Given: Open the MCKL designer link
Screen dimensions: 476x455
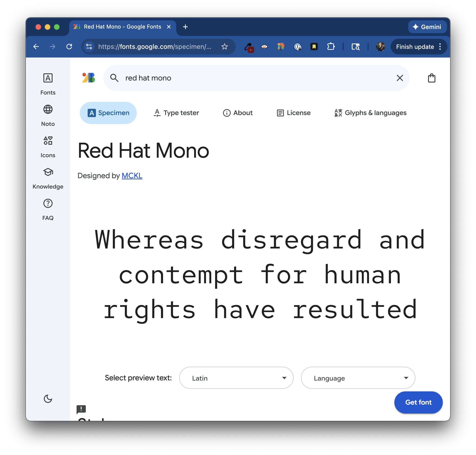Looking at the screenshot, I should tap(132, 176).
